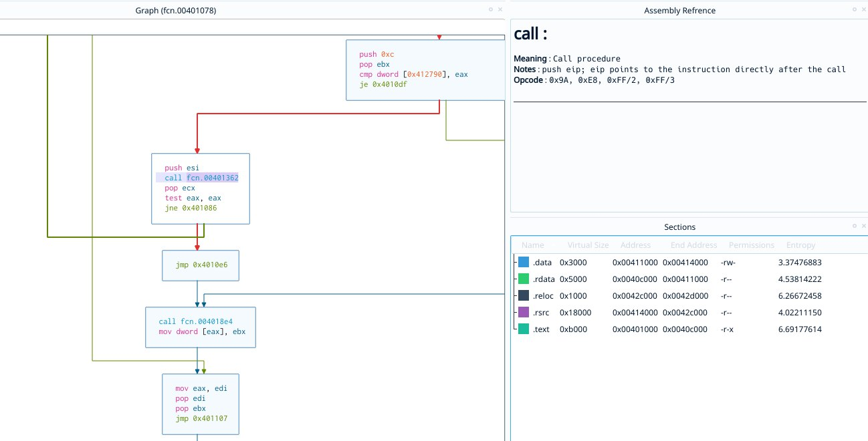868x441 pixels.
Task: Sort sections by the Entropy column header
Action: pyautogui.click(x=800, y=245)
